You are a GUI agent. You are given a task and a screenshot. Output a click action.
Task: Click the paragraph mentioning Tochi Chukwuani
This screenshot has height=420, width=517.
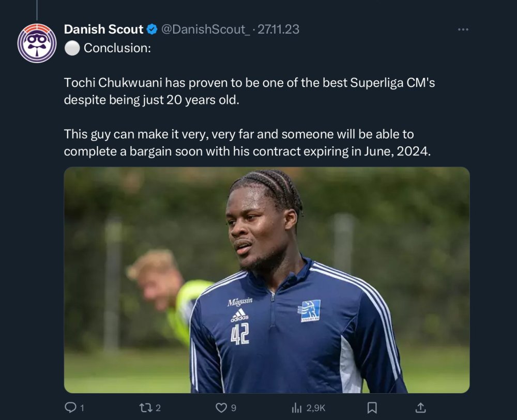249,91
